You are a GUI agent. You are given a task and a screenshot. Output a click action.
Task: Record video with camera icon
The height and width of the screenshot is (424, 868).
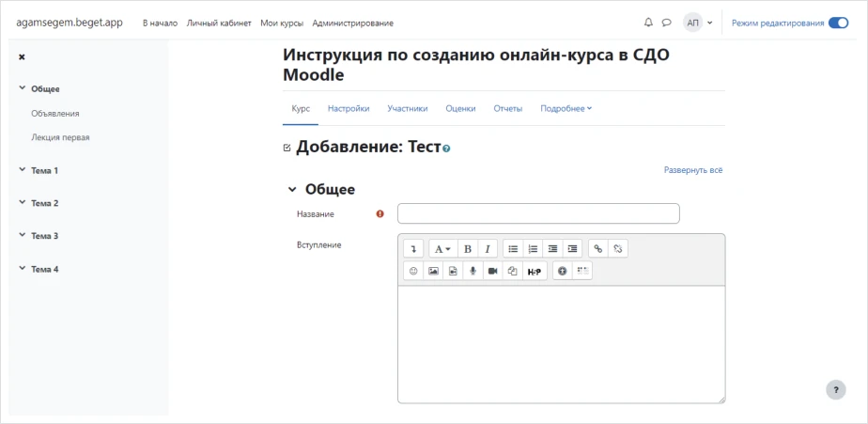point(492,271)
